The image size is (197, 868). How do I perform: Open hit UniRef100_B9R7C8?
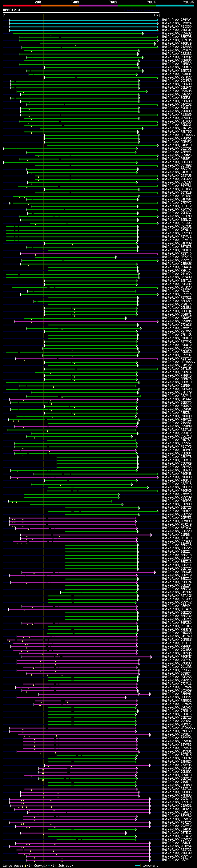click(177, 71)
